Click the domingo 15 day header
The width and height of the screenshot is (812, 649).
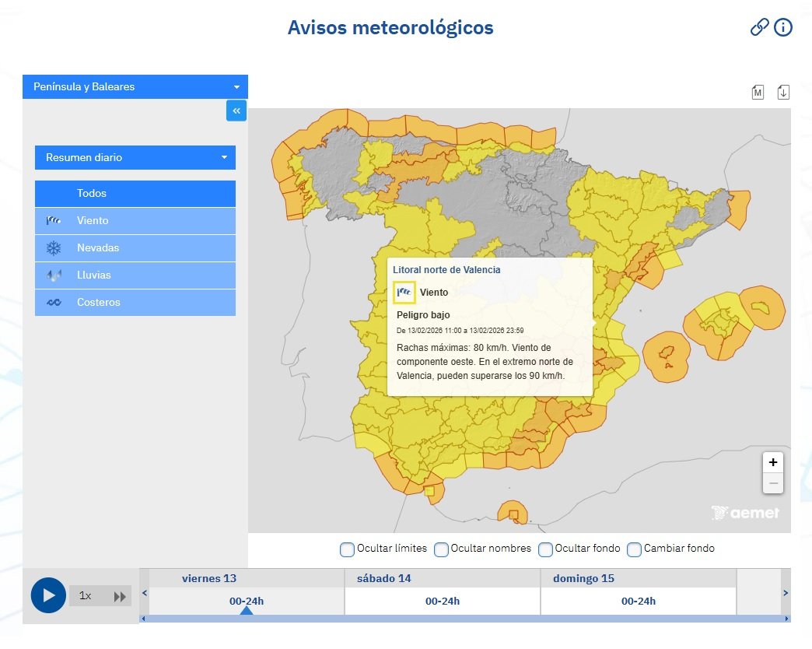click(583, 578)
